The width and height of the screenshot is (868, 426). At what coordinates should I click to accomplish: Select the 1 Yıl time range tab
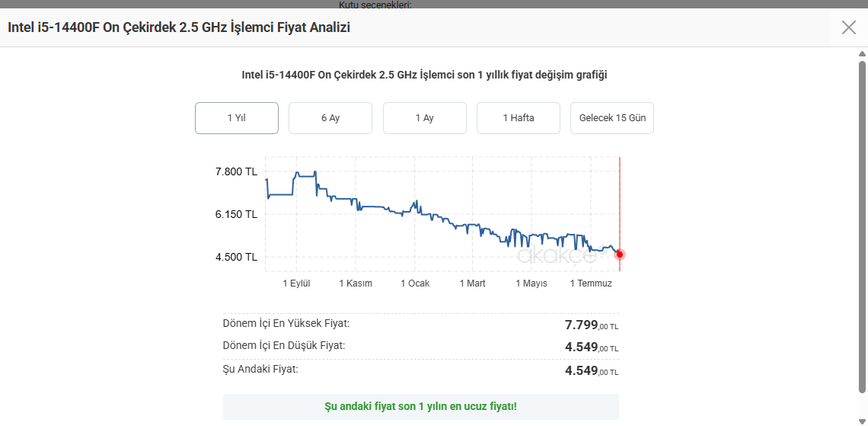click(236, 118)
